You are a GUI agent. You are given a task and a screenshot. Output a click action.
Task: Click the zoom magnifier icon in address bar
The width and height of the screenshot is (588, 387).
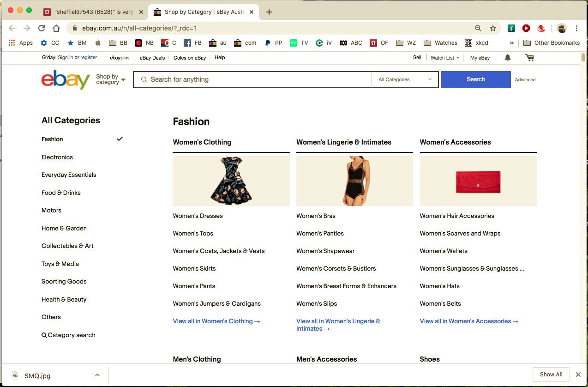[x=478, y=28]
